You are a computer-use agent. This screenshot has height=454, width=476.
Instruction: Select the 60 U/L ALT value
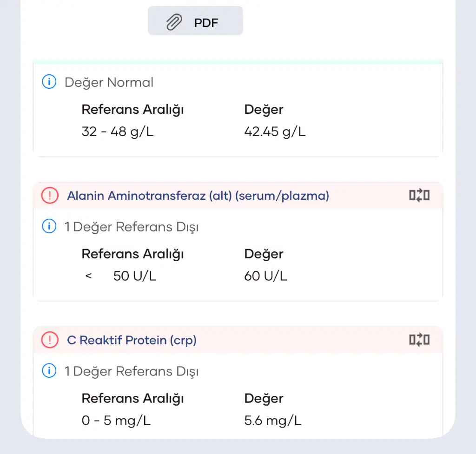(x=265, y=276)
